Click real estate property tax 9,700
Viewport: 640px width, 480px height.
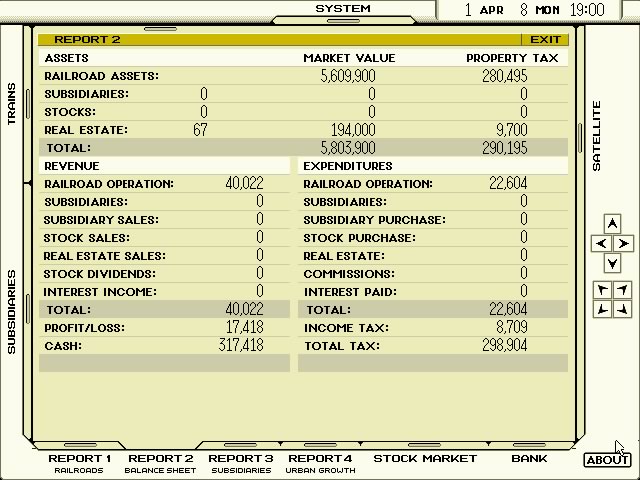(512, 130)
